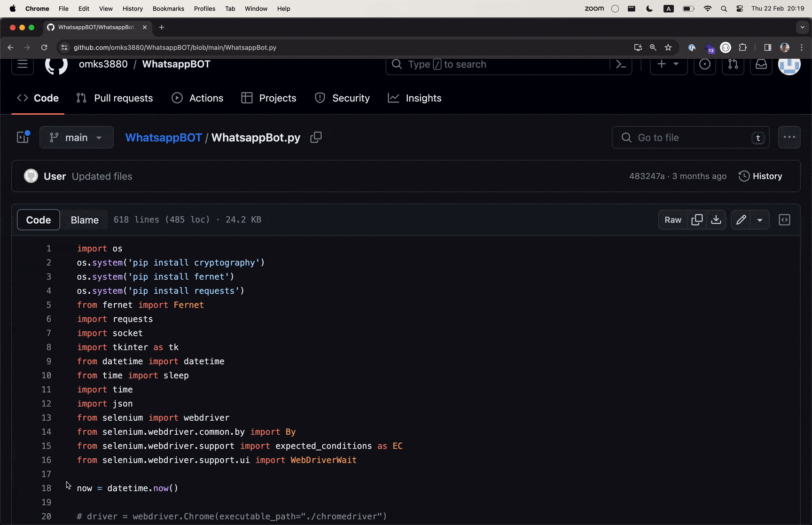Download raw file
The height and width of the screenshot is (525, 812).
(716, 219)
